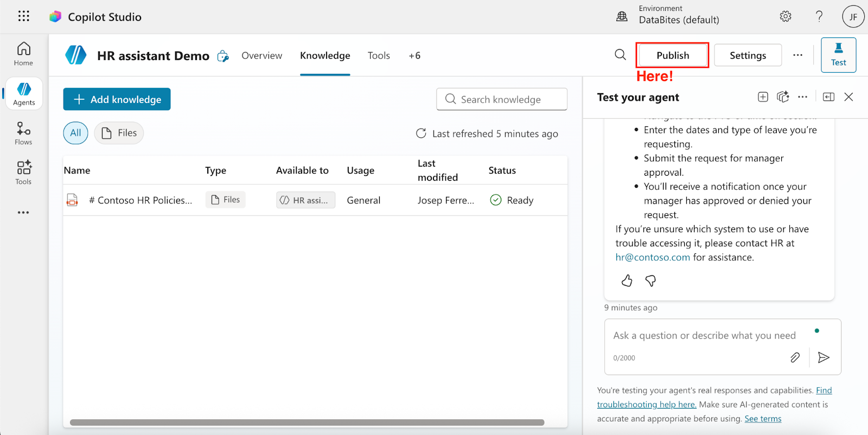The image size is (868, 435).
Task: Refresh the knowledge list
Action: (x=421, y=133)
